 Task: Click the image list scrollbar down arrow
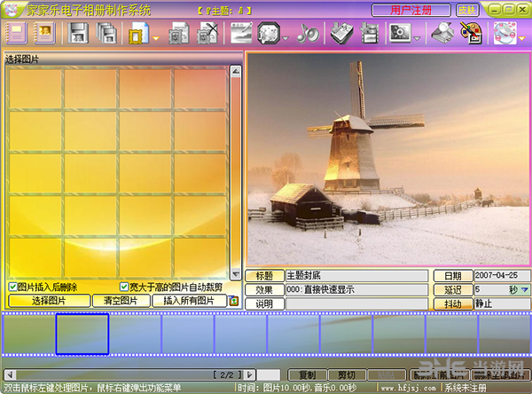236,274
